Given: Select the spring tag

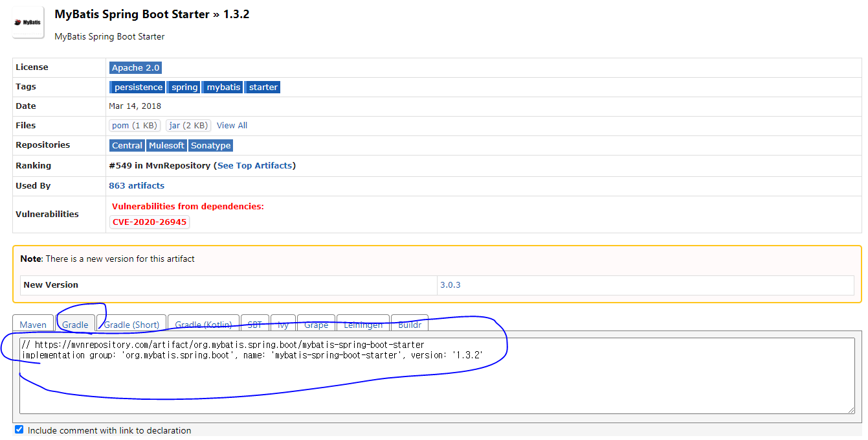Looking at the screenshot, I should (184, 87).
